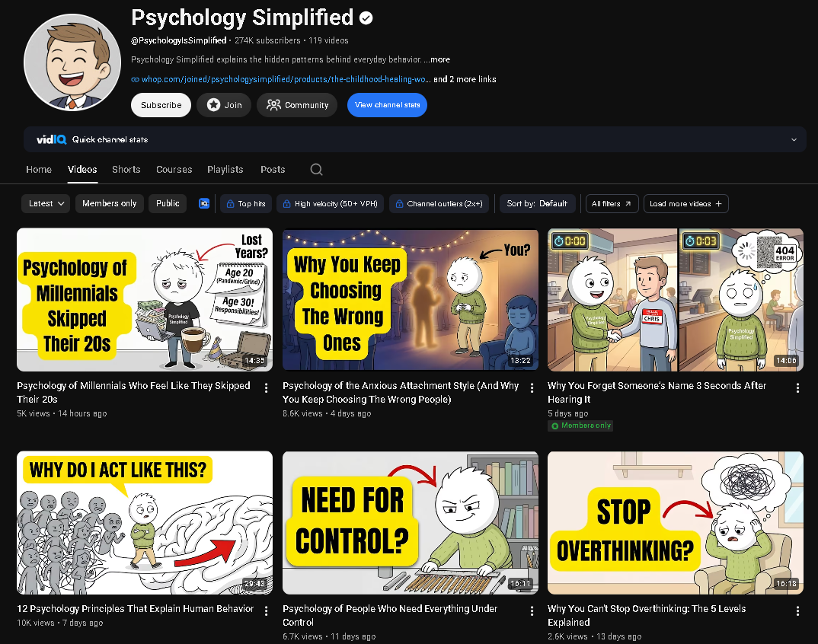818x644 pixels.
Task: Open more options for Millennials Skipped 20s video
Action: [x=266, y=388]
